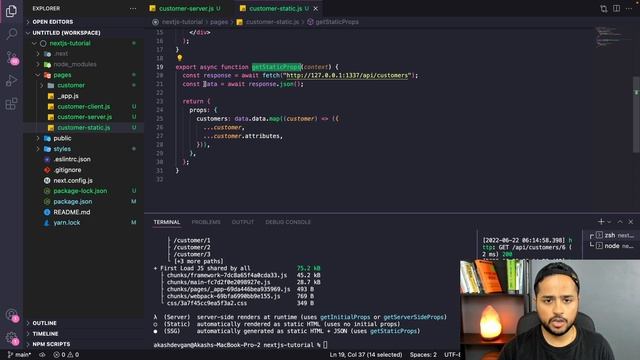
Task: Click the open changes compare icon
Action: 604,9
